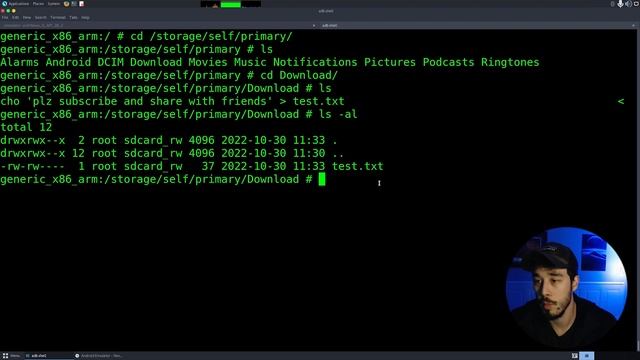The width and height of the screenshot is (640, 360).
Task: Click the show desktop icon in bottom panel
Action: pos(575,356)
